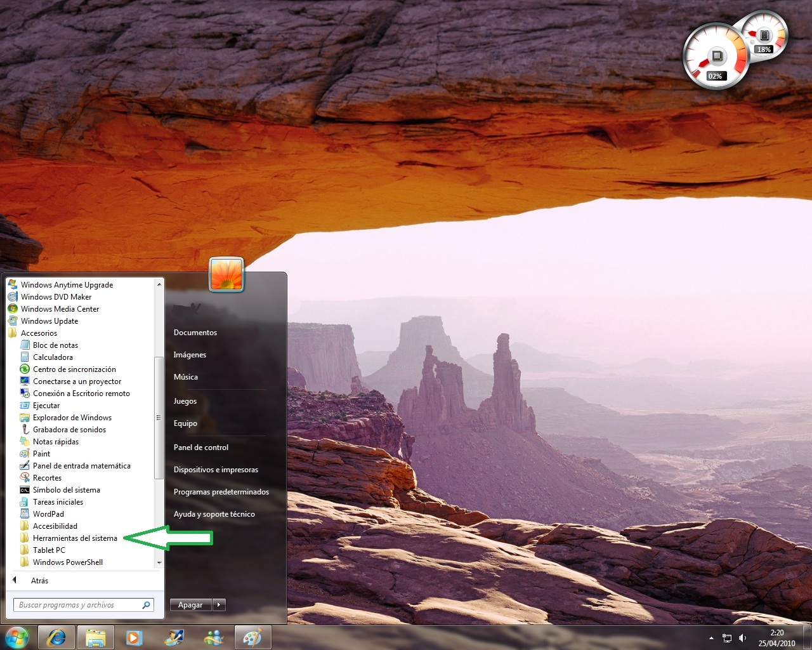Click the Paint palette icon in list
This screenshot has width=812, height=650.
pos(25,454)
